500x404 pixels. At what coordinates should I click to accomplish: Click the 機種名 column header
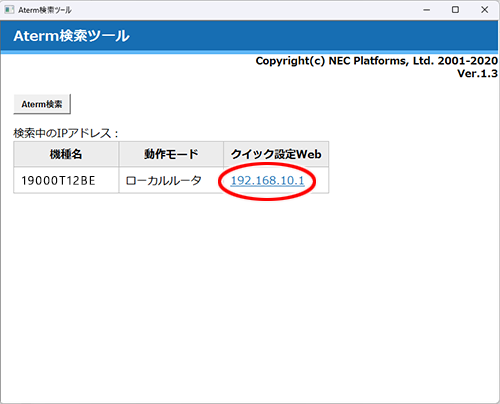coord(66,154)
